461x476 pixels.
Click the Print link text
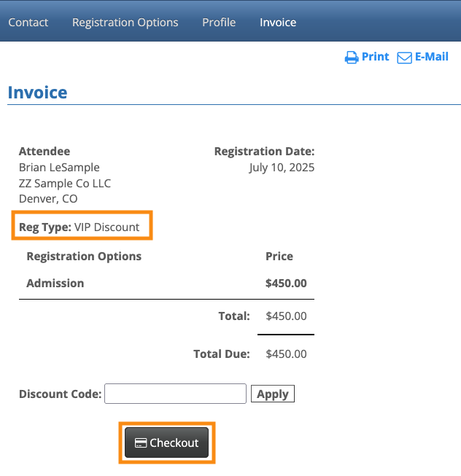click(x=376, y=57)
